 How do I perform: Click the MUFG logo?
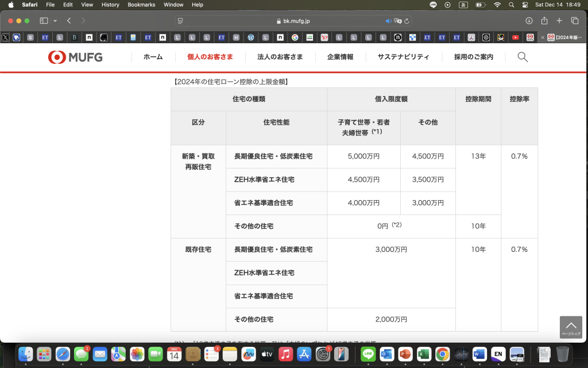point(75,57)
